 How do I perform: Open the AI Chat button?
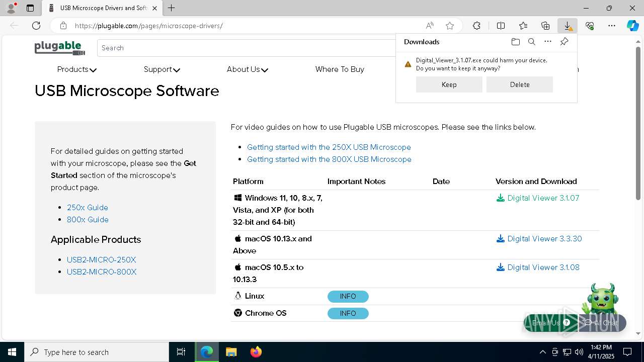(603, 323)
